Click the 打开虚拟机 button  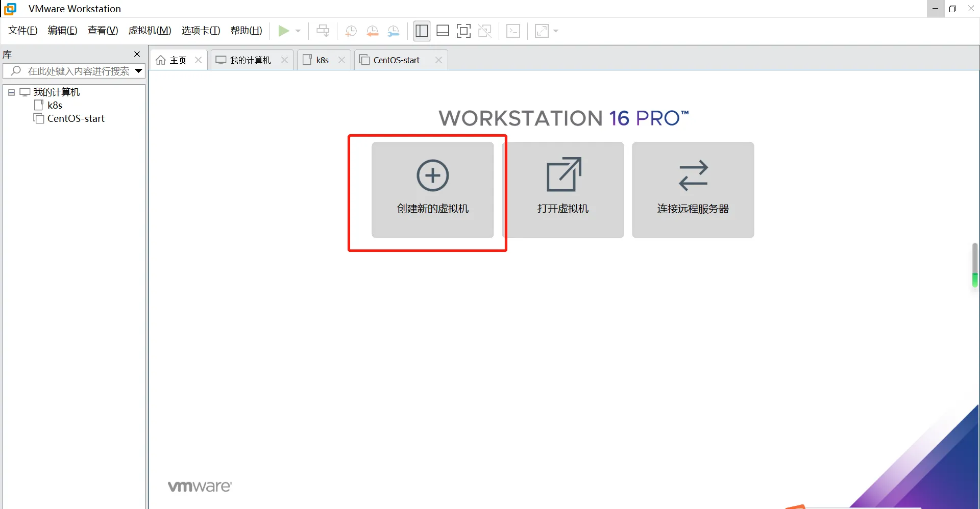point(563,190)
